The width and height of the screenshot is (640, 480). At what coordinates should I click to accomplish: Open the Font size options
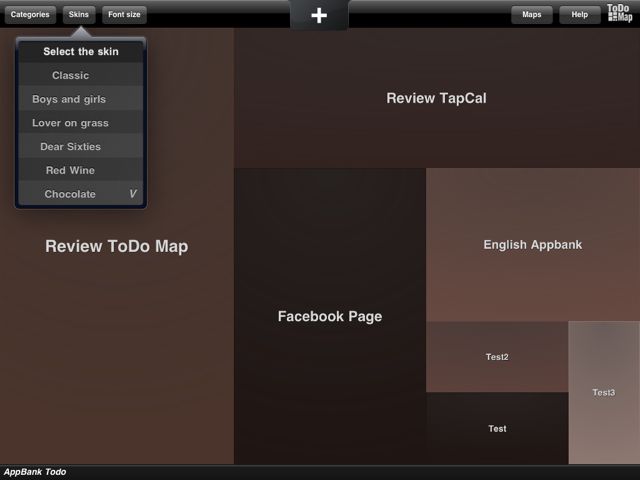point(124,15)
